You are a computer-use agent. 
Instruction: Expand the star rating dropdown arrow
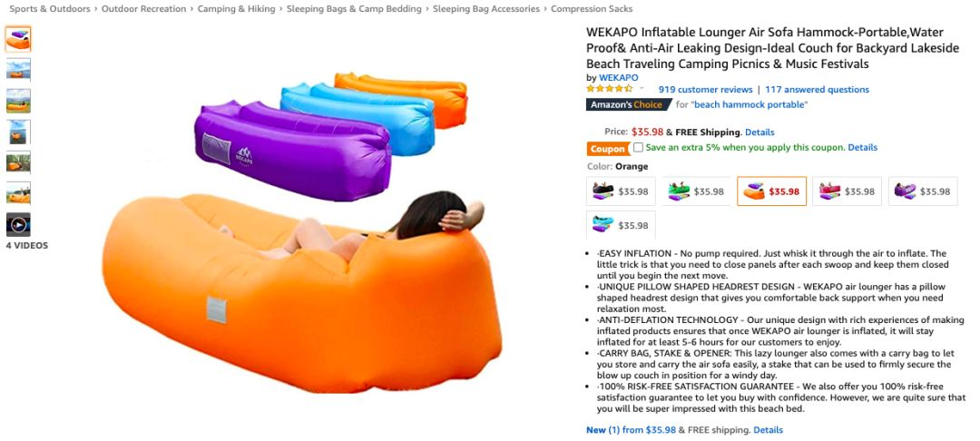click(x=642, y=89)
